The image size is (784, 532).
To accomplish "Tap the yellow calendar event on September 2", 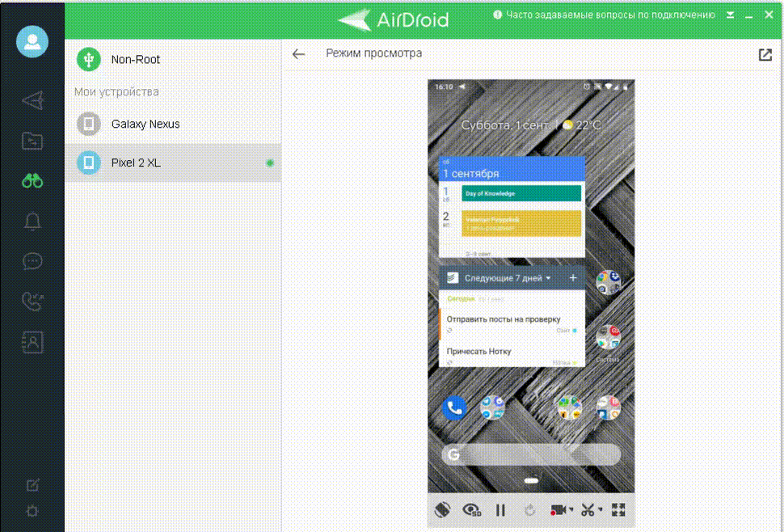I will 521,223.
